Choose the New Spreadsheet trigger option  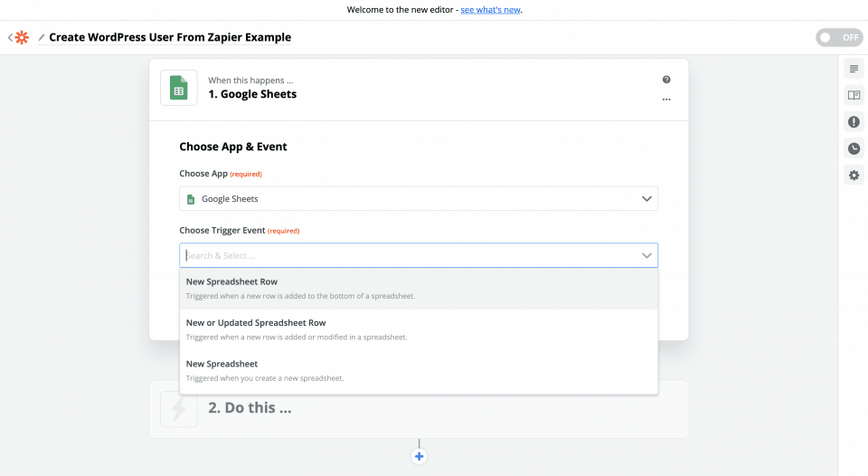(x=419, y=371)
